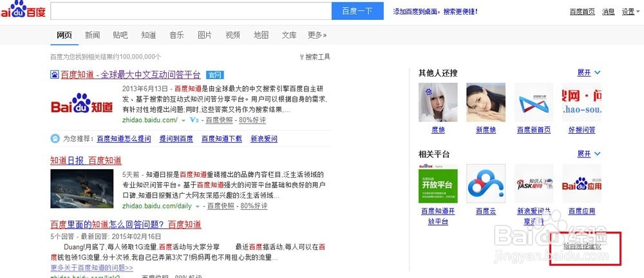Click the Baidu logo at top left
This screenshot has height=278, width=644.
tap(23, 10)
